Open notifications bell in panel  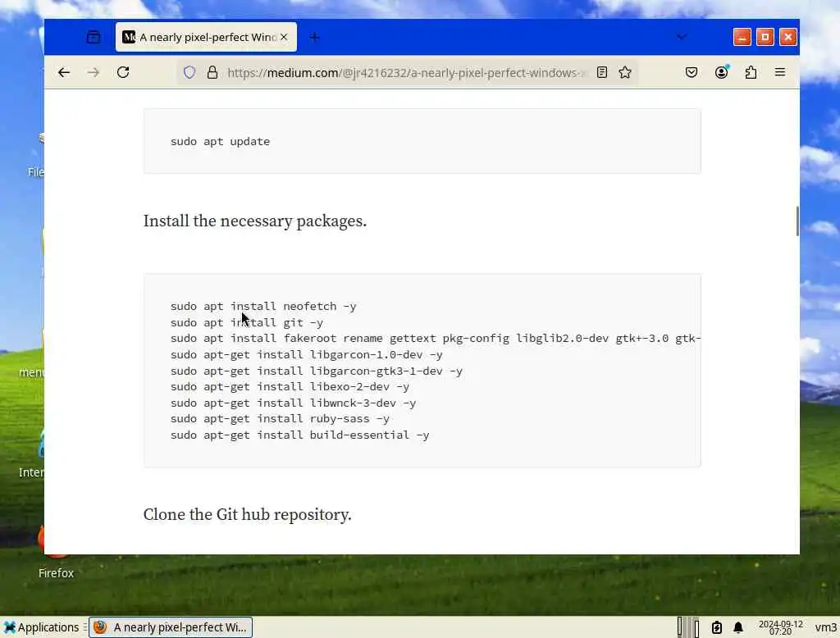tap(738, 627)
